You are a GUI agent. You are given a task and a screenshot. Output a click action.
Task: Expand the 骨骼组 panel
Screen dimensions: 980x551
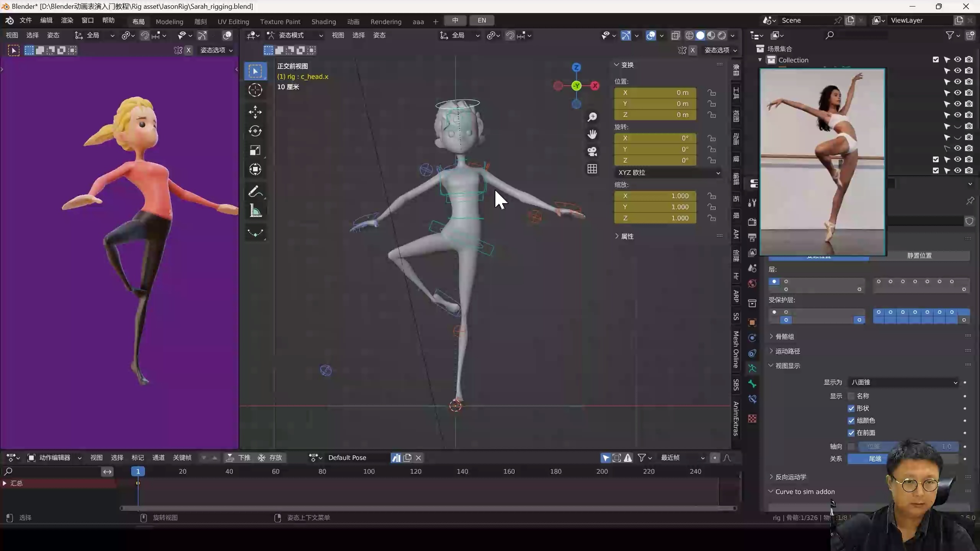point(784,336)
